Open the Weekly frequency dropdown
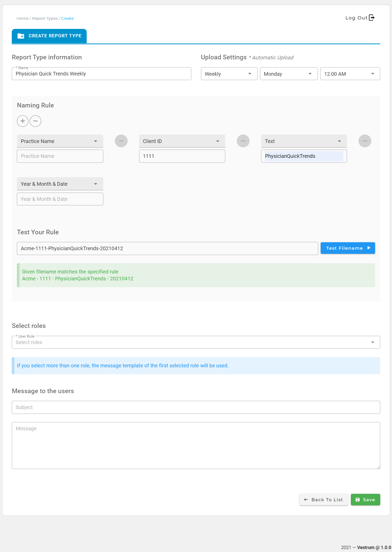The image size is (392, 552). pyautogui.click(x=229, y=74)
